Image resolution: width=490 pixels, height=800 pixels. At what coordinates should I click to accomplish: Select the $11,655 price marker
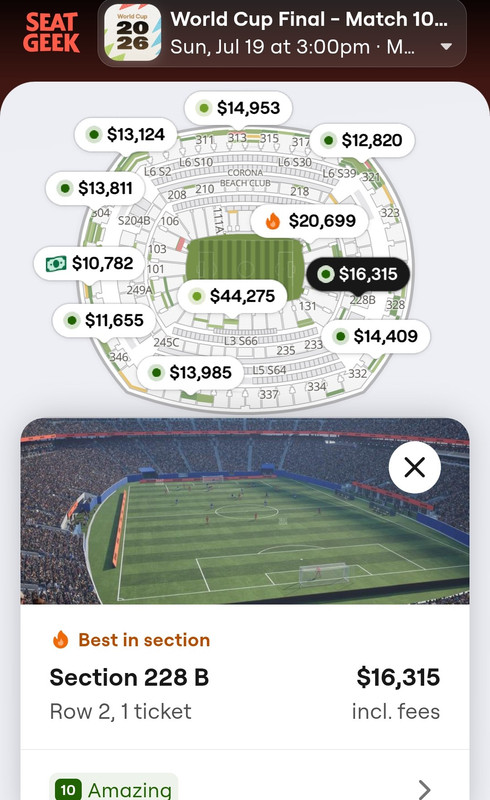104,320
